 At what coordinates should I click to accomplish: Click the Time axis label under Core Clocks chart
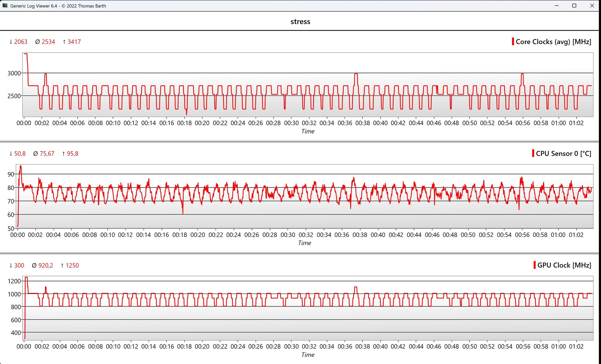(x=308, y=131)
